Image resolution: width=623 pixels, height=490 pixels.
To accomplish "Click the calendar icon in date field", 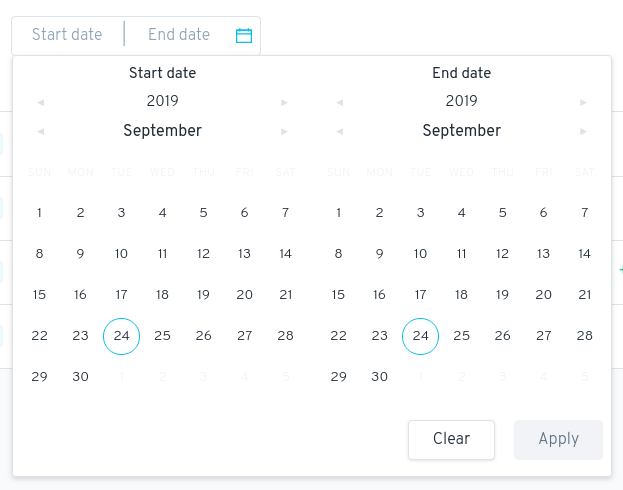I will (x=244, y=35).
